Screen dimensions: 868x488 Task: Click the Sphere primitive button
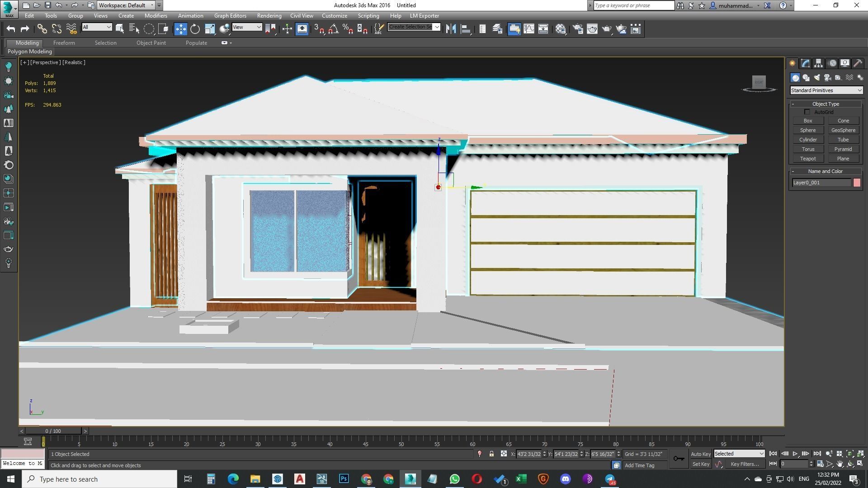[808, 130]
